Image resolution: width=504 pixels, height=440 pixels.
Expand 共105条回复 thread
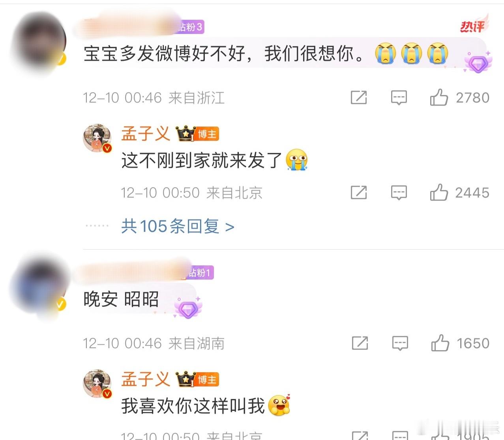pos(178,226)
